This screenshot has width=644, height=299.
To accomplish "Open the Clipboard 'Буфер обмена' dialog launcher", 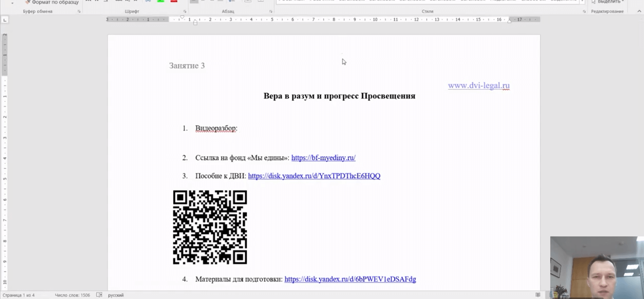I will (79, 11).
